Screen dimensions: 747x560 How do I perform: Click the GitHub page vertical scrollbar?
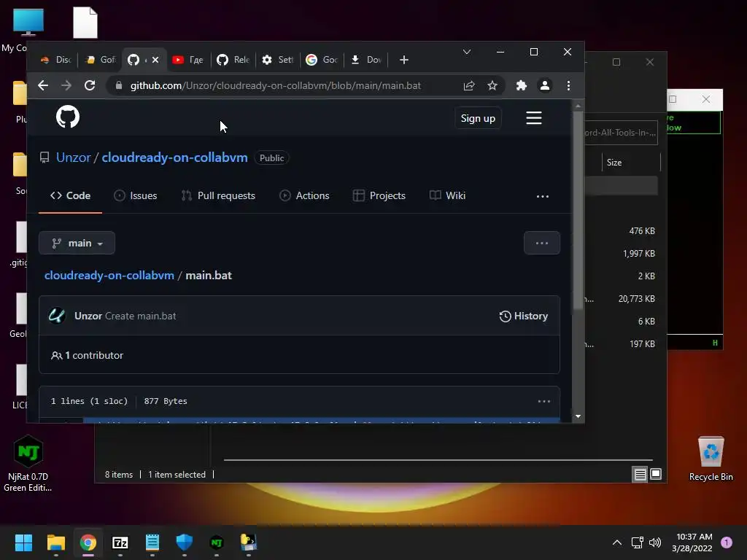coord(578,209)
